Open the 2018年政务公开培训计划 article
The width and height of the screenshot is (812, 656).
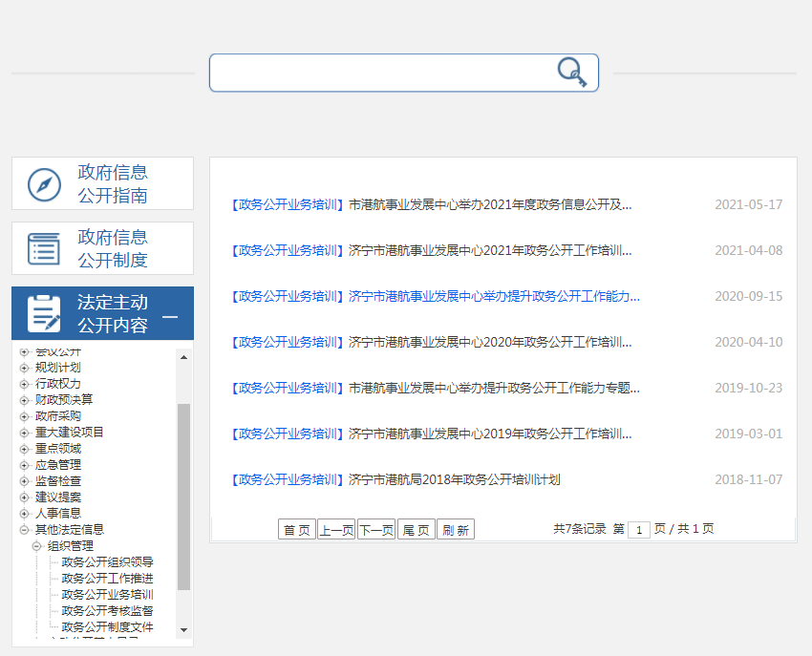click(x=454, y=479)
